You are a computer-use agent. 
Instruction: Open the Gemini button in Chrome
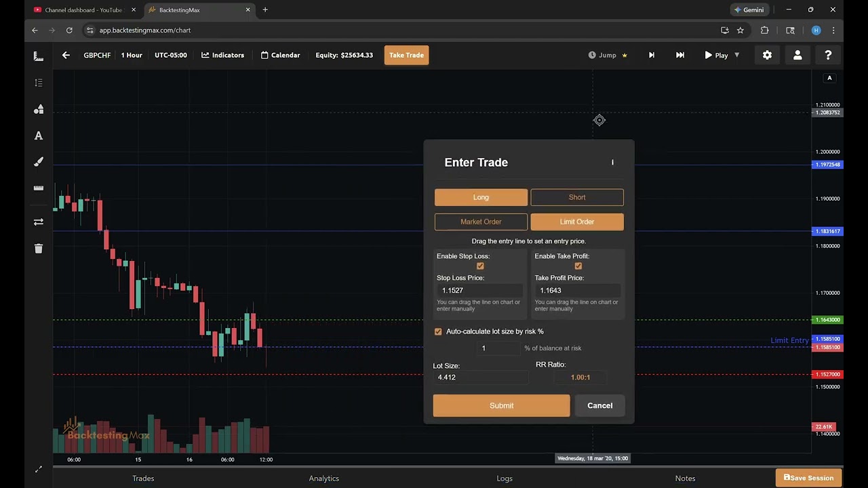(749, 9)
